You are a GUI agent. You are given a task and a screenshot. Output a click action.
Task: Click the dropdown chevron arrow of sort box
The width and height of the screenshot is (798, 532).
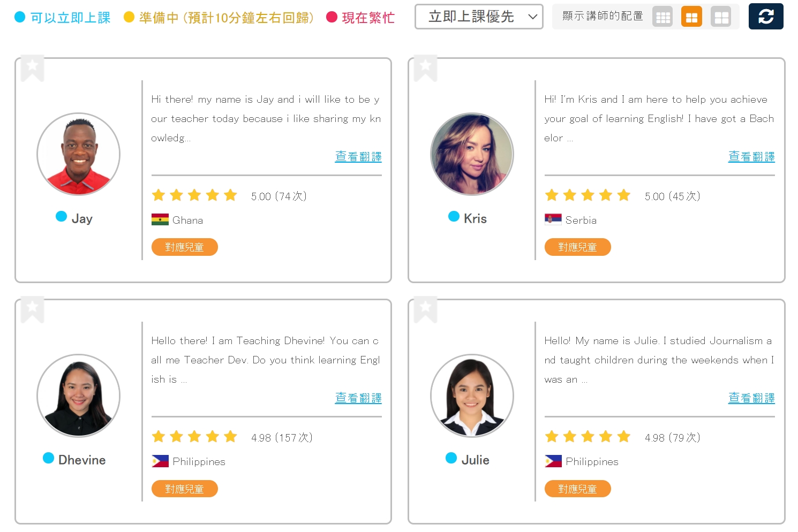coord(532,17)
